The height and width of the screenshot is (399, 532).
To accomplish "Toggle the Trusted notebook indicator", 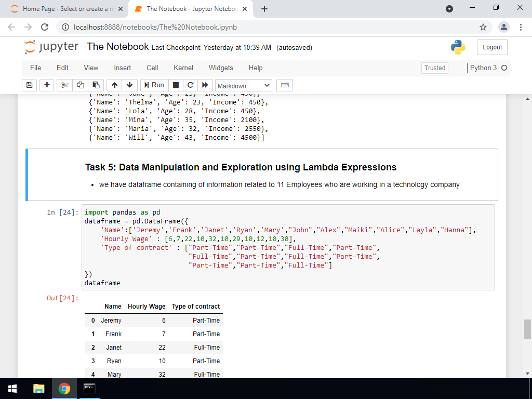I will tap(435, 68).
